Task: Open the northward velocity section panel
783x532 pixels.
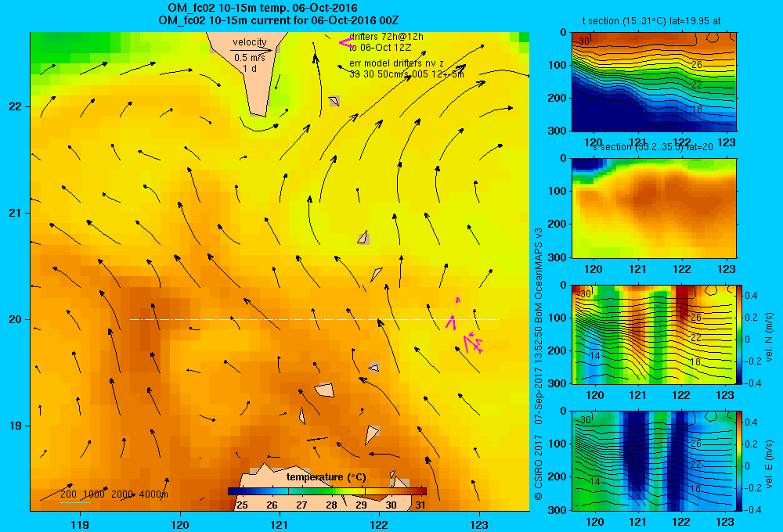Action: coord(654,334)
